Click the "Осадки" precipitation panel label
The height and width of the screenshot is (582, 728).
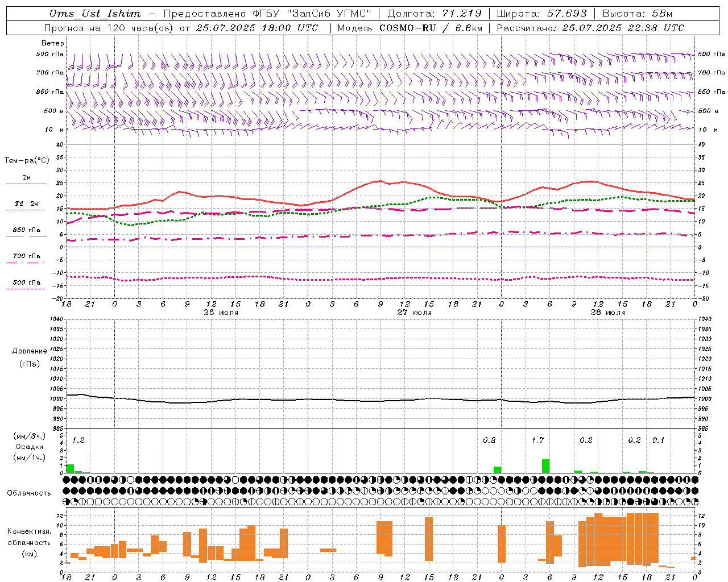tap(30, 447)
